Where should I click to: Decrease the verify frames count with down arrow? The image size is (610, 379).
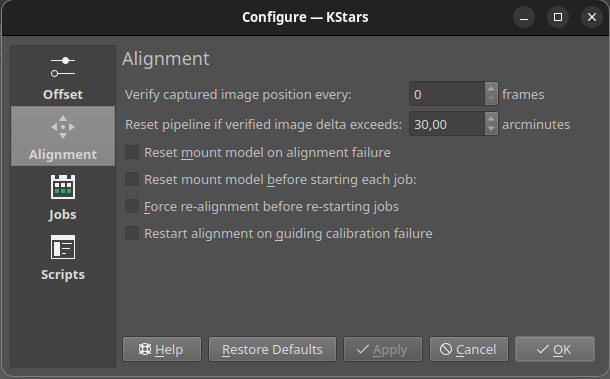pyautogui.click(x=491, y=99)
